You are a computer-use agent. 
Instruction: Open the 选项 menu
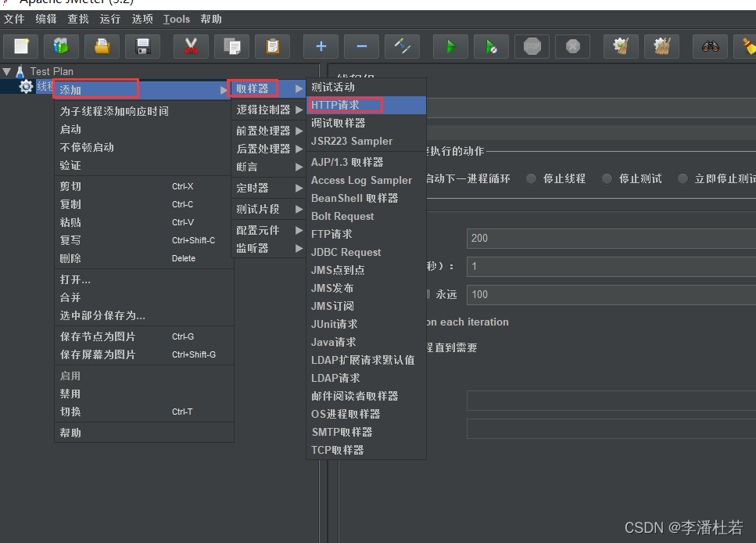[142, 19]
